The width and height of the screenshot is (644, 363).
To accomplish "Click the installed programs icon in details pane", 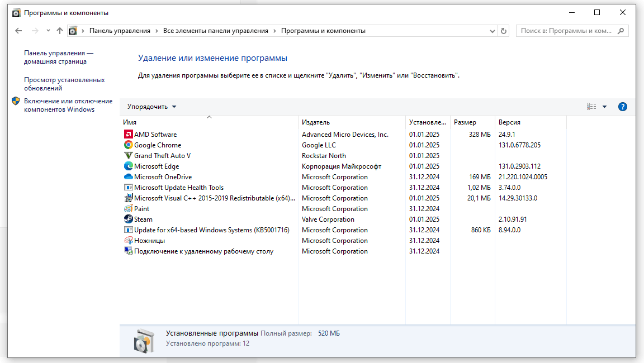I will coord(144,341).
